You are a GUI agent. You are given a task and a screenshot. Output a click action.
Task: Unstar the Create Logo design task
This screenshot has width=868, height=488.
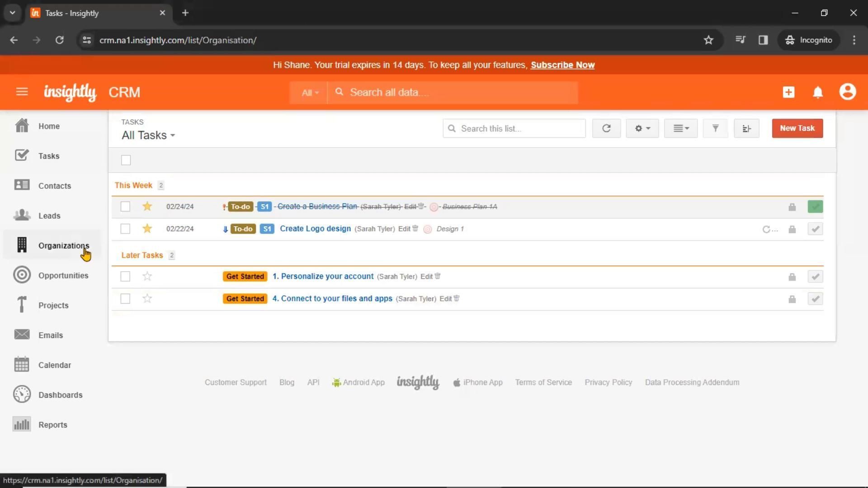(147, 229)
